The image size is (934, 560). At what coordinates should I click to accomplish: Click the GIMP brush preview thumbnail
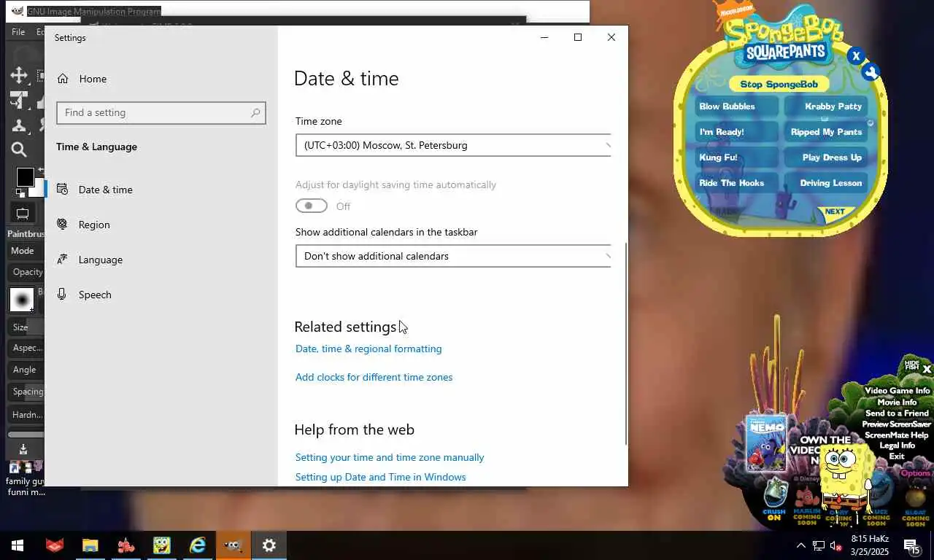(x=22, y=300)
